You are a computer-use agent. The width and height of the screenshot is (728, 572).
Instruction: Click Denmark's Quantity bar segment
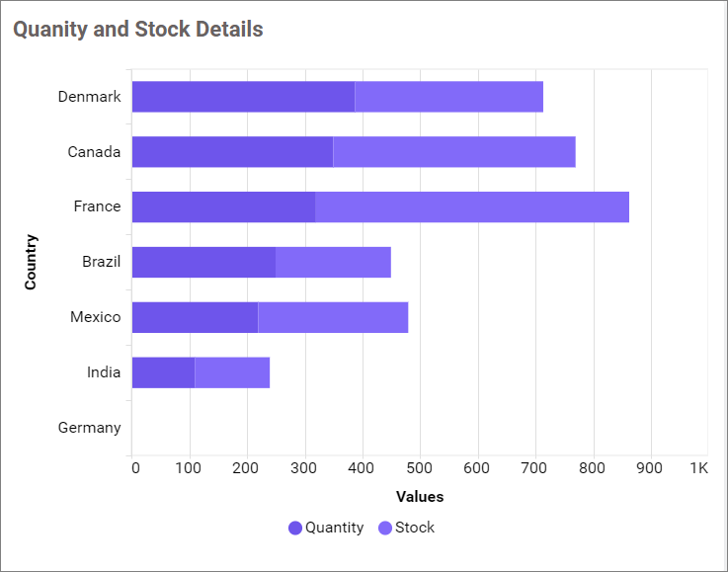pos(243,97)
